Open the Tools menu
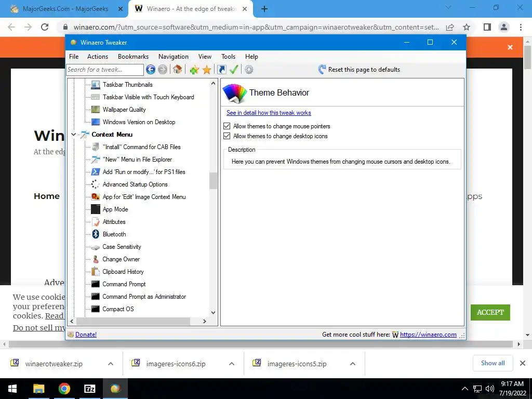The height and width of the screenshot is (399, 532). click(x=229, y=57)
